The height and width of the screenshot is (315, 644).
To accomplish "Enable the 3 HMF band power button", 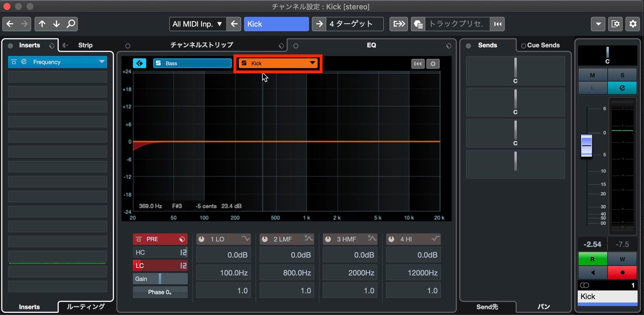I will pos(328,239).
